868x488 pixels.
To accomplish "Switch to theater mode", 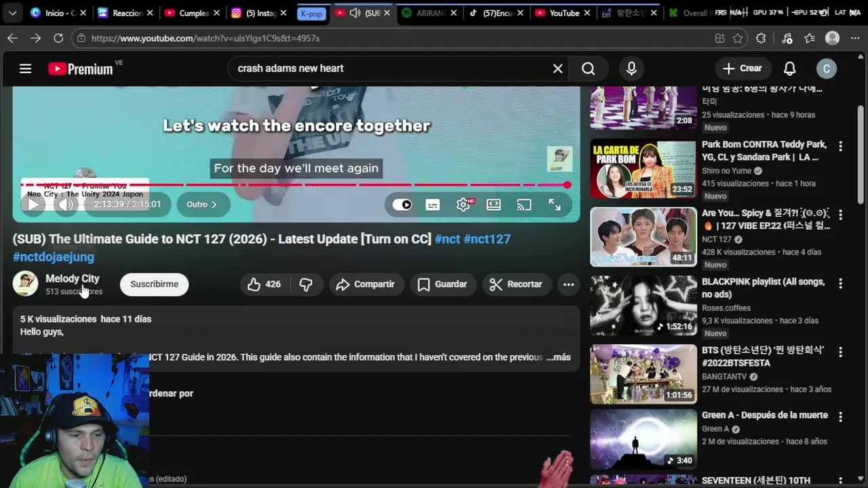I will tap(494, 205).
